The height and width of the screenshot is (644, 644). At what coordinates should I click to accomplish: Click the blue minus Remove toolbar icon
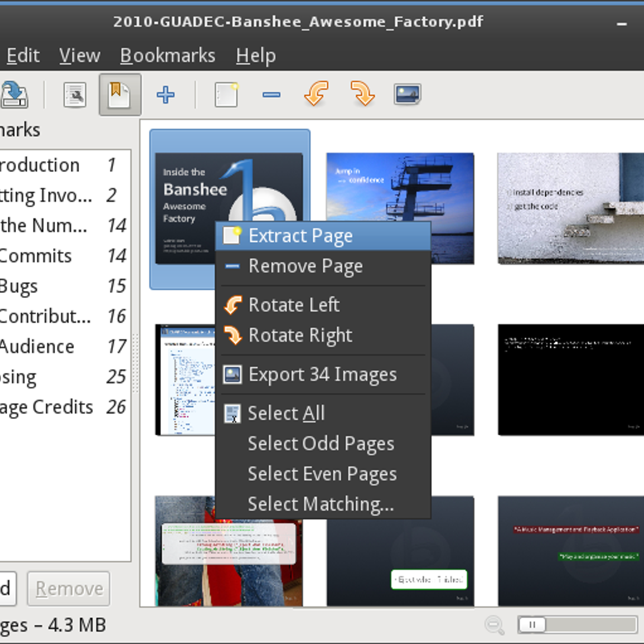[x=271, y=95]
